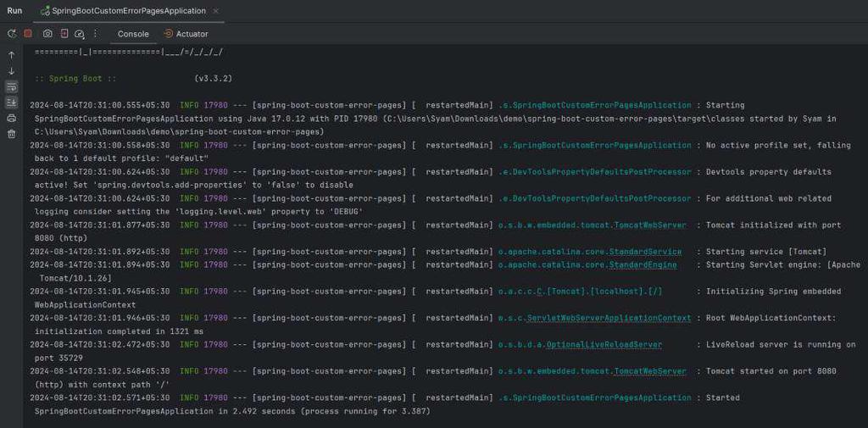Screen dimensions: 868x428
Task: Switch to the Actuator tab
Action: 186,34
